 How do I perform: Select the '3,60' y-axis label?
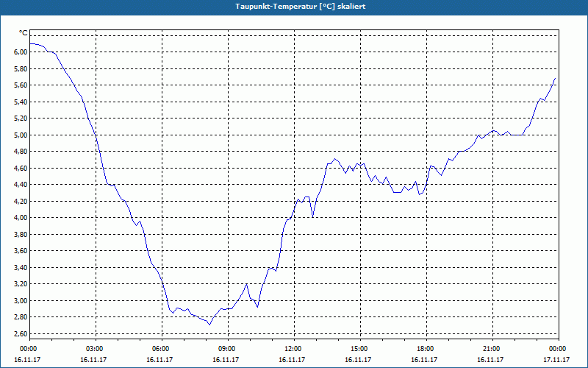click(x=21, y=251)
